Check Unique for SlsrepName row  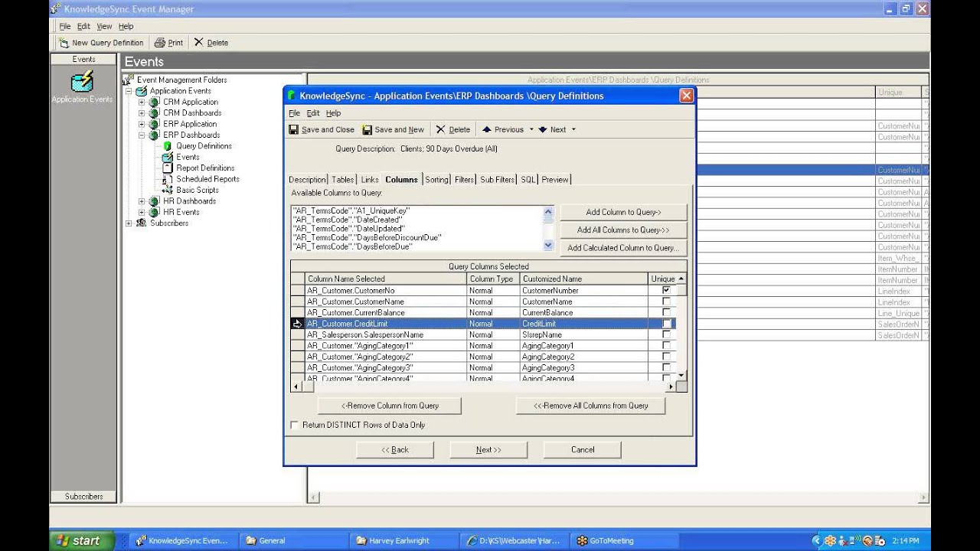pyautogui.click(x=666, y=334)
